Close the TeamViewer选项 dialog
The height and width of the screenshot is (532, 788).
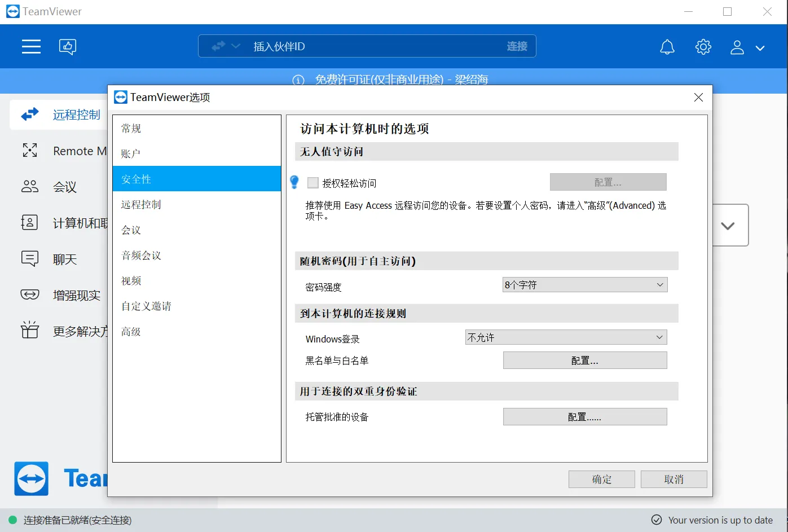pyautogui.click(x=698, y=97)
